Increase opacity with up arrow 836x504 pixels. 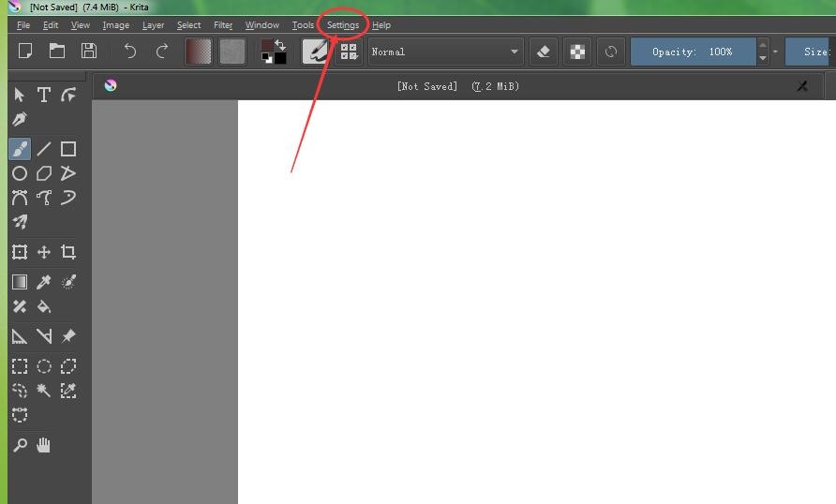coord(763,45)
